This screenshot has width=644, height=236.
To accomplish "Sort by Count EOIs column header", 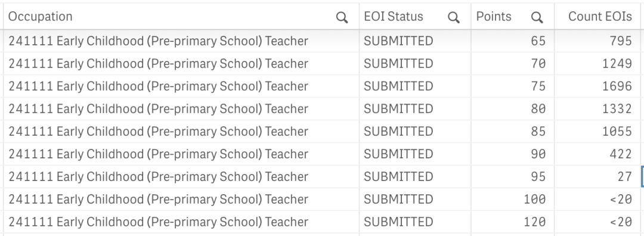I will pos(600,17).
